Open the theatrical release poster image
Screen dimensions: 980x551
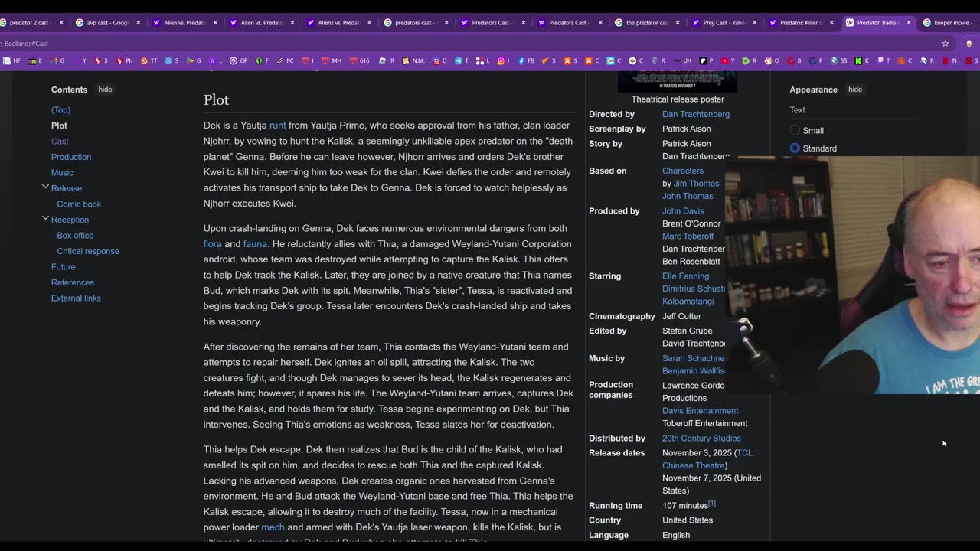(678, 82)
